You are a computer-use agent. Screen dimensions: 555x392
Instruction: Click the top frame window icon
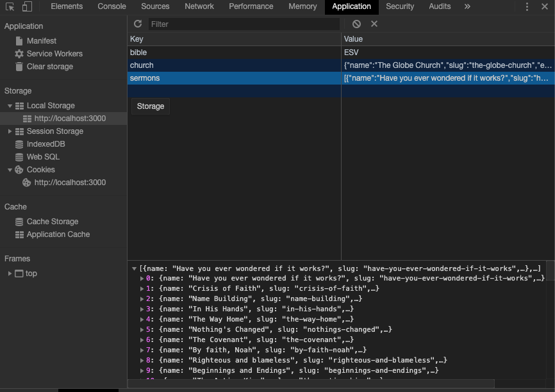click(19, 274)
